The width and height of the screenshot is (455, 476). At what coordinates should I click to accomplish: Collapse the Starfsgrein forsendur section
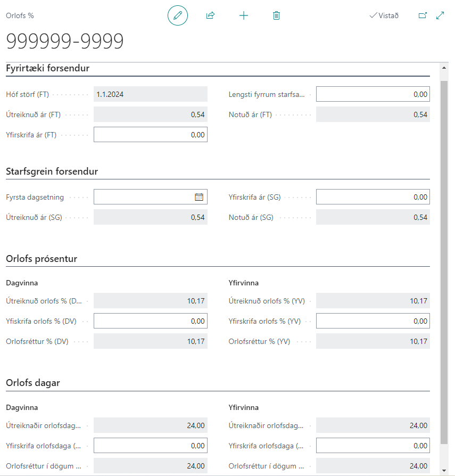52,171
